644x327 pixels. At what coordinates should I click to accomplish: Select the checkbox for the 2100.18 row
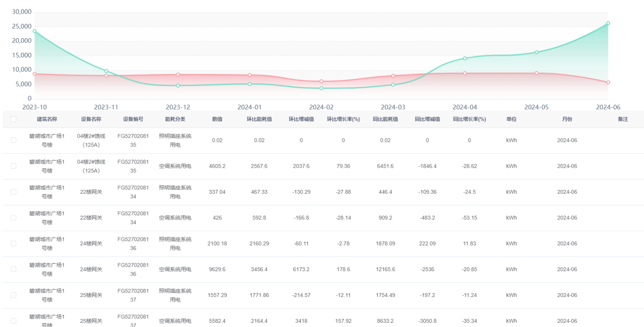tap(13, 244)
